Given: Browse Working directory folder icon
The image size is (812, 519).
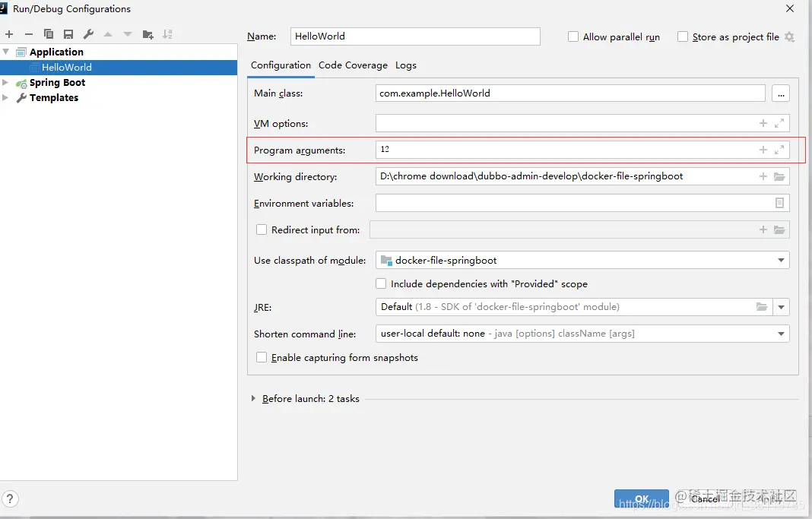Looking at the screenshot, I should pos(779,176).
